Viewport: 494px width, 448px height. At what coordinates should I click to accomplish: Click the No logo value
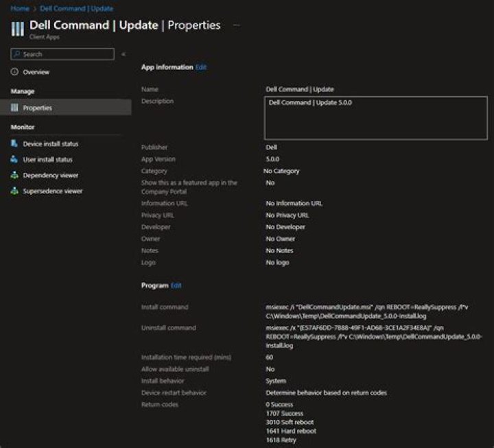click(x=277, y=263)
